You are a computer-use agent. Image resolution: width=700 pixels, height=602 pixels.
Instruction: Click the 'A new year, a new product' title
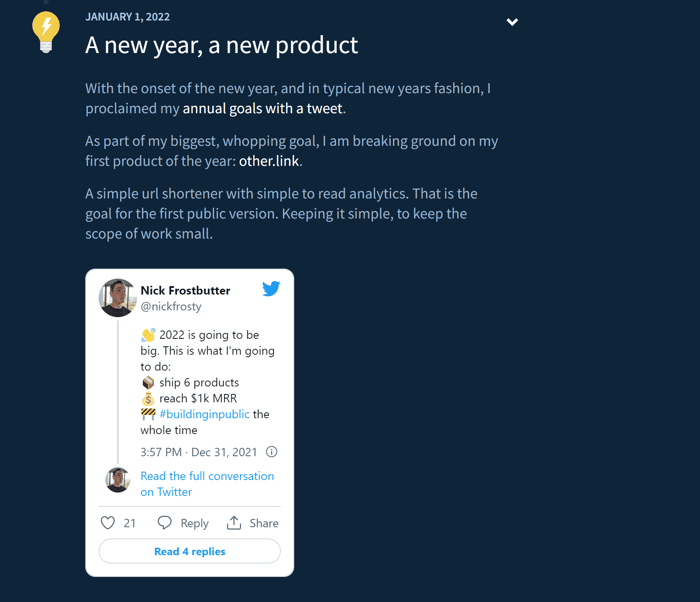click(222, 45)
